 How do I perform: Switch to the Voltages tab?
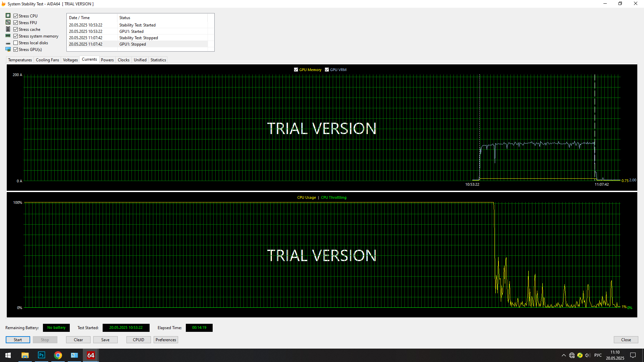click(x=70, y=60)
